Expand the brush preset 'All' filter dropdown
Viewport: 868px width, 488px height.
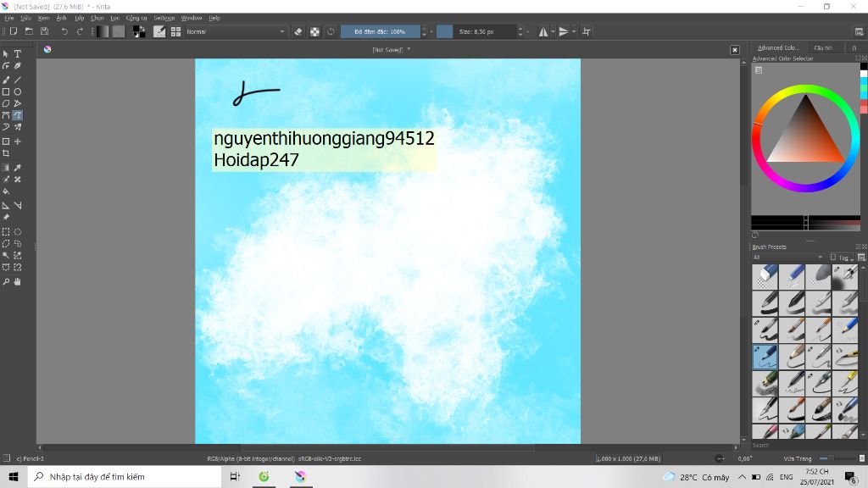click(787, 257)
